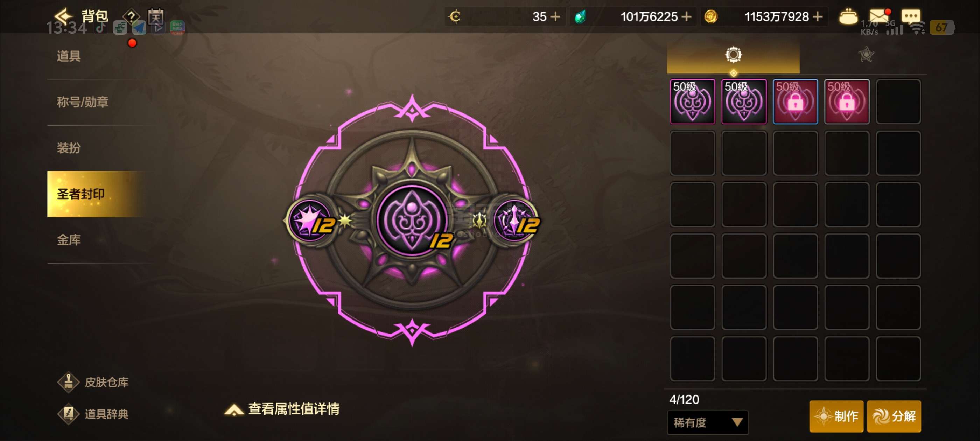This screenshot has height=441, width=980.
Task: Add more gold coins with plus
Action: click(818, 16)
